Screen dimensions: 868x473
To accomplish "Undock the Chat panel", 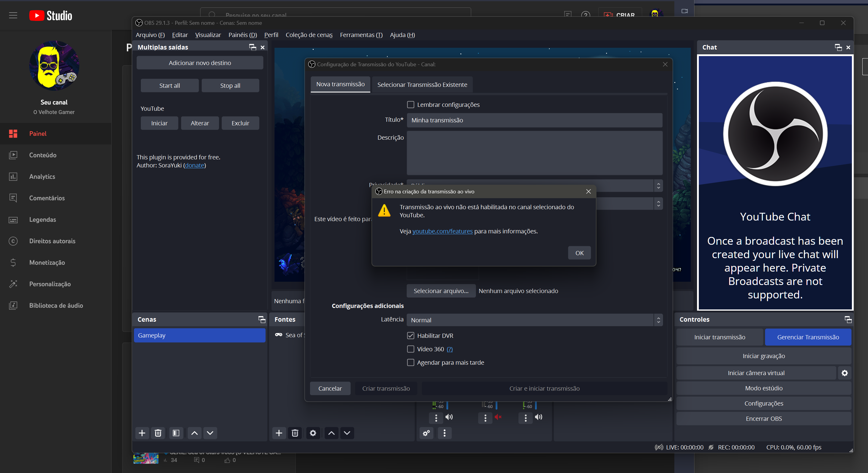I will click(x=838, y=47).
